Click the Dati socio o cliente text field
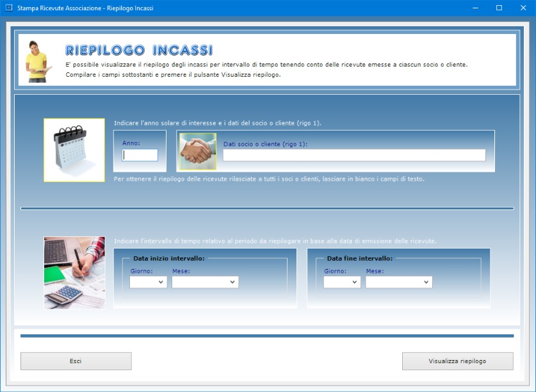The image size is (536, 392). (354, 155)
